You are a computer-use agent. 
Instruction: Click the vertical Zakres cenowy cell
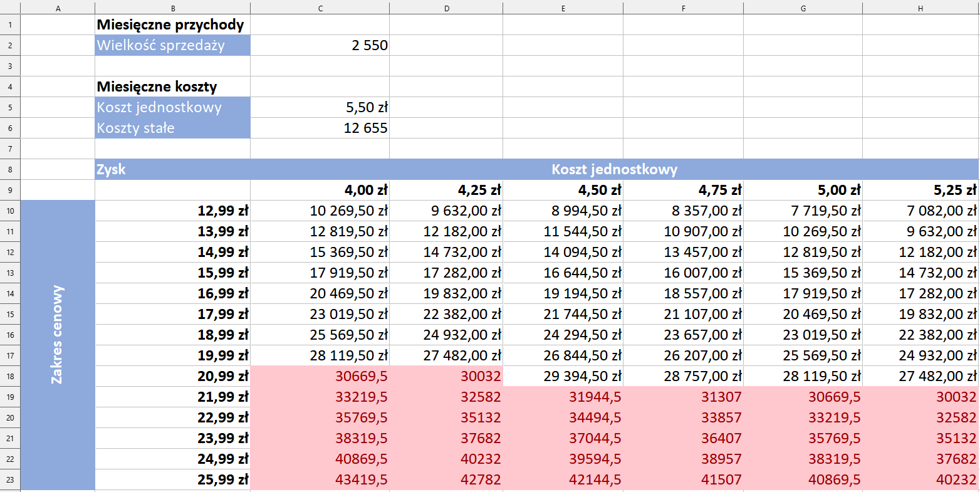58,345
